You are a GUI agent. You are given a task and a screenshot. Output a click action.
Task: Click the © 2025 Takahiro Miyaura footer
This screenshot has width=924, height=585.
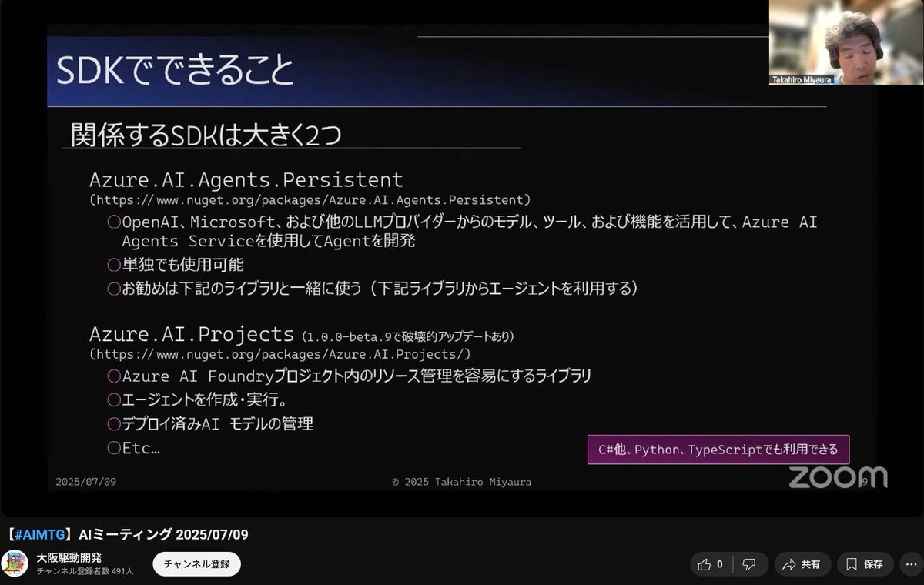(x=462, y=482)
